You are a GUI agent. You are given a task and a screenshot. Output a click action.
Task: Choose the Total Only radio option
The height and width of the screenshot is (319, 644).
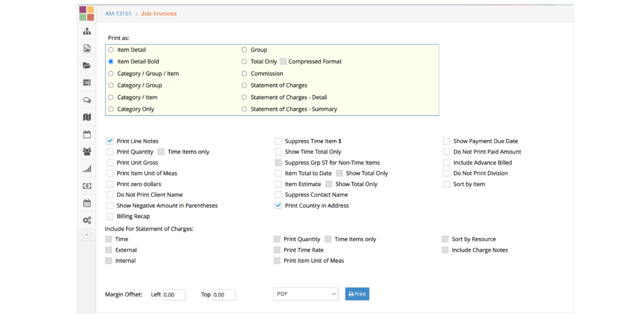click(x=244, y=62)
